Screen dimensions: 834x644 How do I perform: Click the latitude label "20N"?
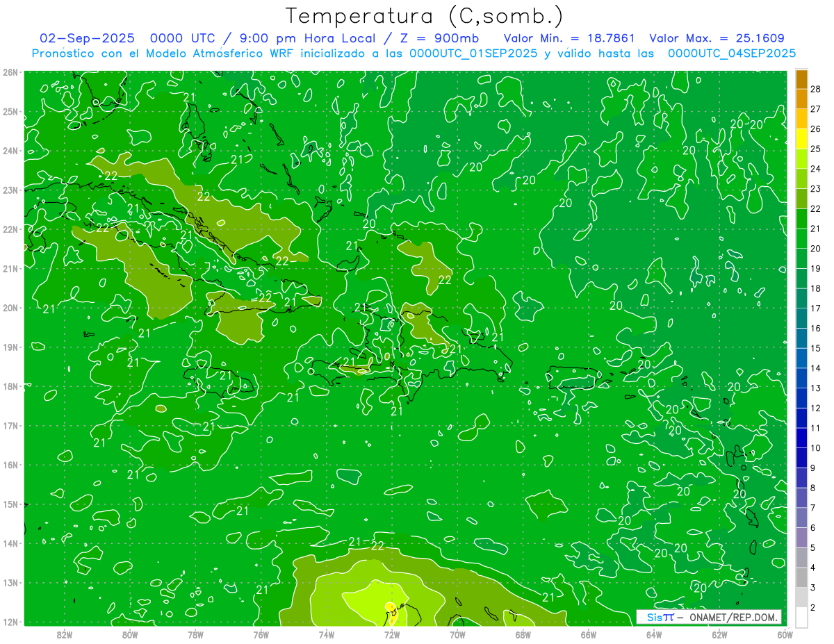(10, 308)
